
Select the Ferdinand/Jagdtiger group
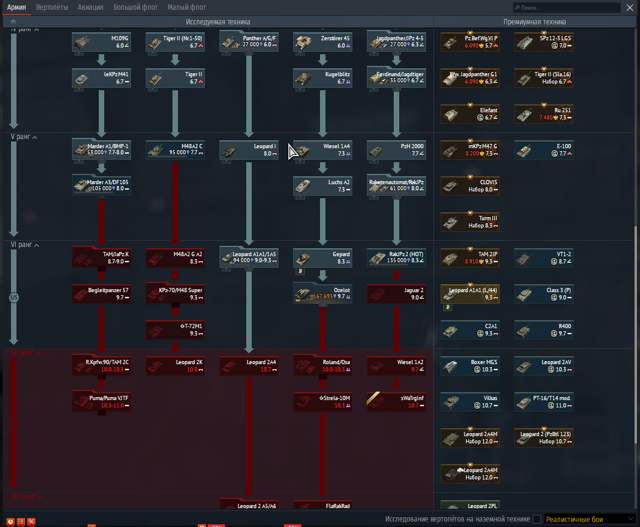396,78
